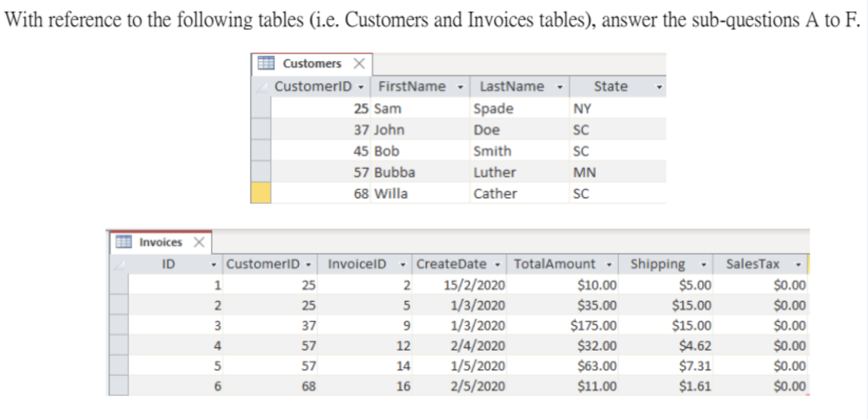The image size is (868, 419).
Task: Click the cell containing John
Action: 420,129
